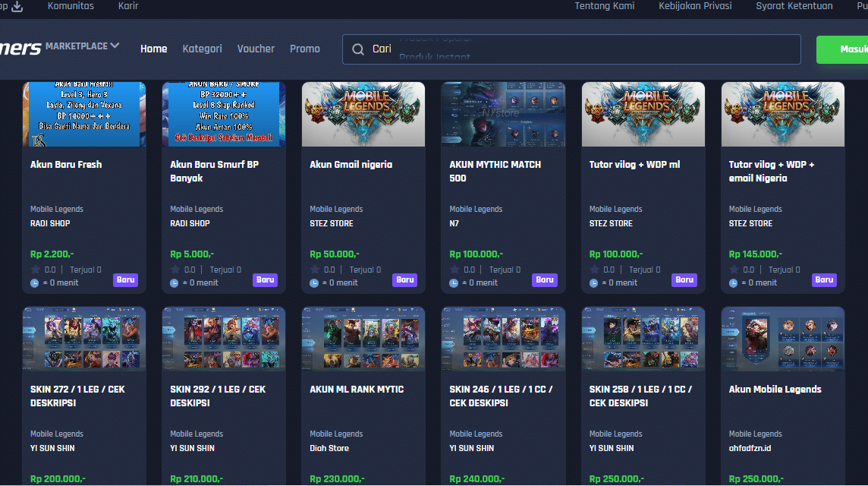Image resolution: width=868 pixels, height=486 pixels.
Task: Click the app download icon
Action: click(17, 6)
